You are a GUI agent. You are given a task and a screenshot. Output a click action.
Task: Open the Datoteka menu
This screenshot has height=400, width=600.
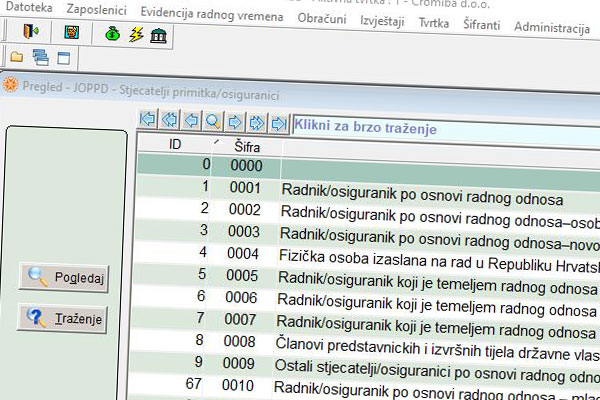click(x=29, y=7)
